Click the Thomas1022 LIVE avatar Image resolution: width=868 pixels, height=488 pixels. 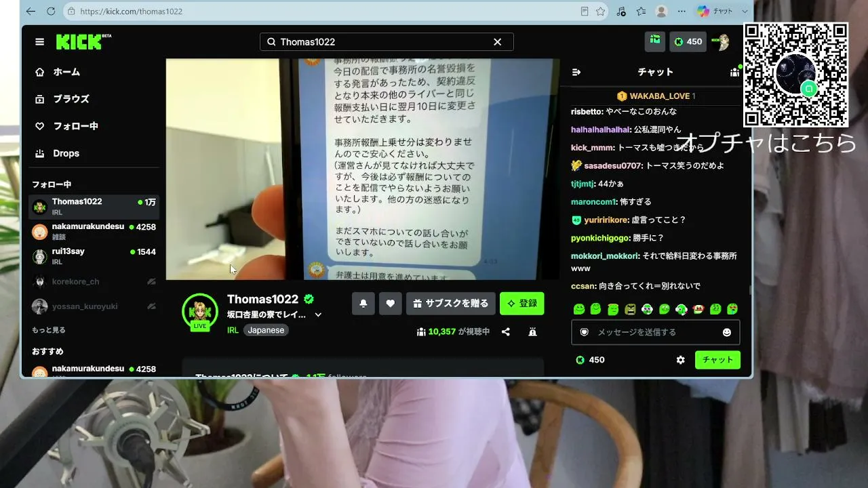click(x=199, y=312)
